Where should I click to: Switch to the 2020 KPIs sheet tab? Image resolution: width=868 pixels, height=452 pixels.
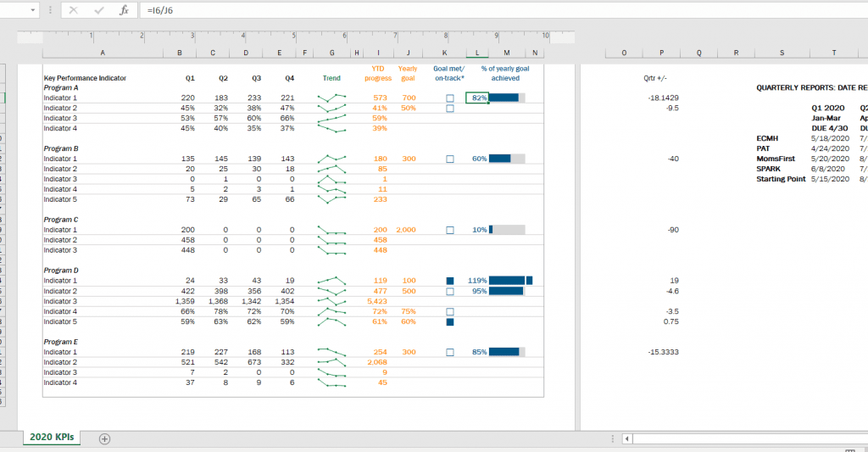[x=52, y=437]
